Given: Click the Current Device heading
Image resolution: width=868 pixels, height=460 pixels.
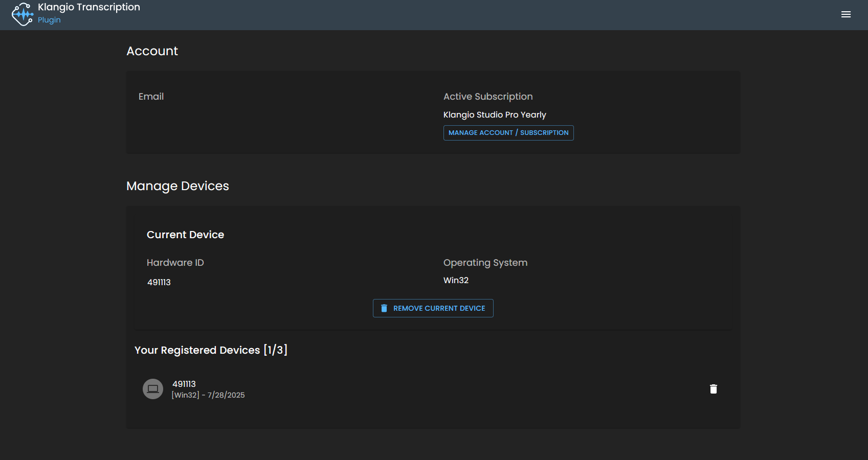Looking at the screenshot, I should (x=185, y=235).
